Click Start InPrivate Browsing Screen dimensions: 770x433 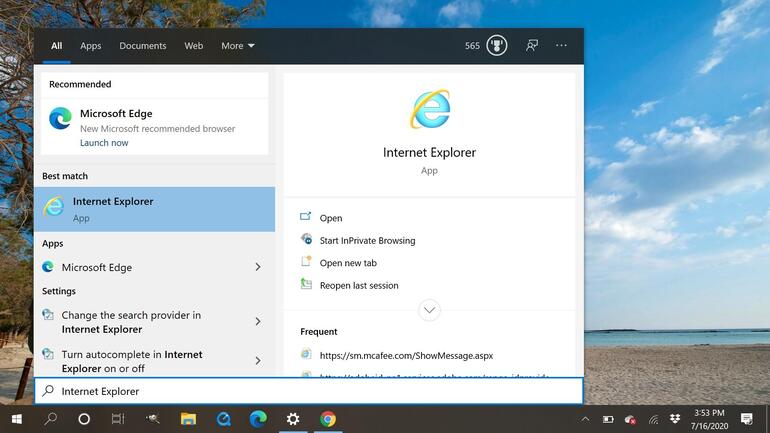point(367,241)
